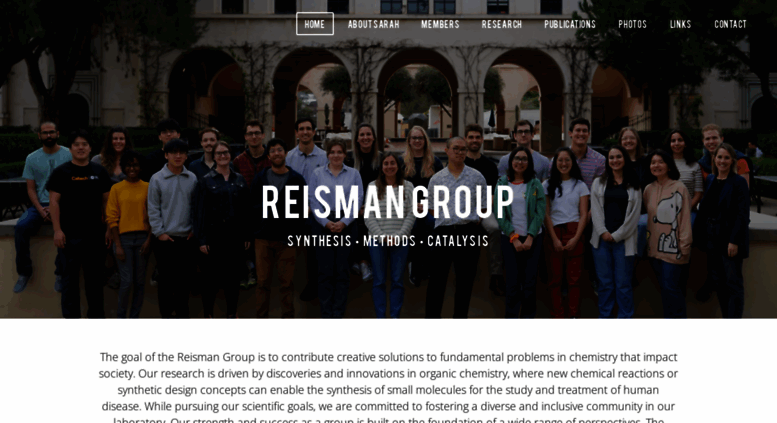Click the Links navigation item

(680, 24)
